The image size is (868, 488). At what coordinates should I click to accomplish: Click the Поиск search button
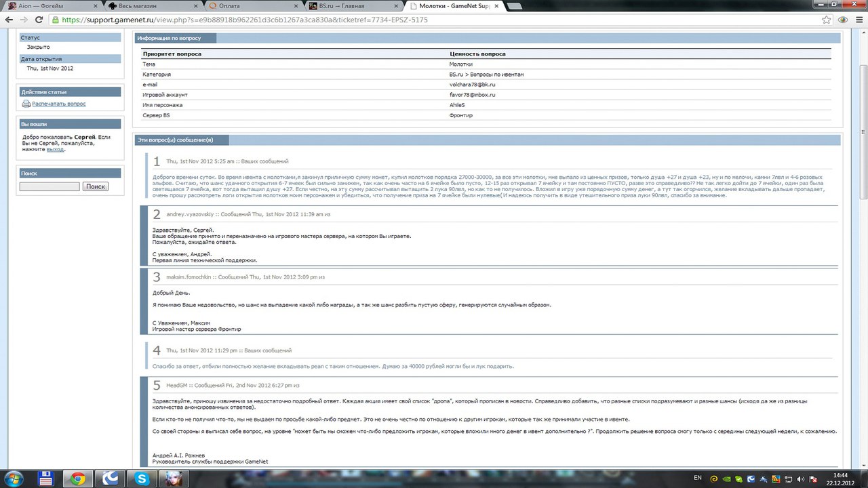[x=96, y=186]
